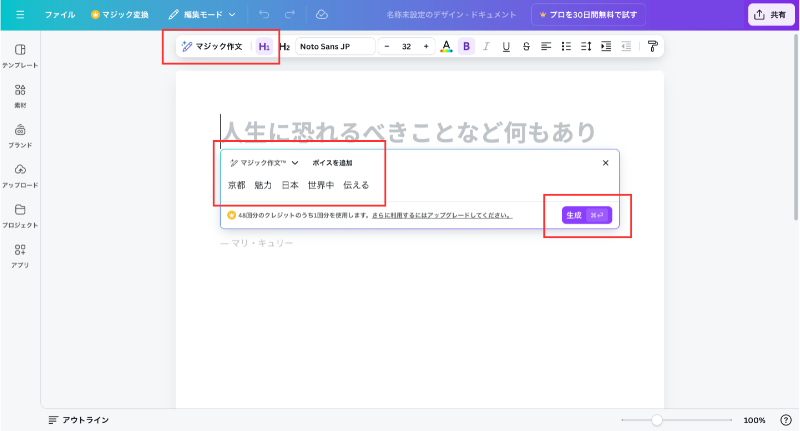Toggle H2 heading style

(285, 46)
